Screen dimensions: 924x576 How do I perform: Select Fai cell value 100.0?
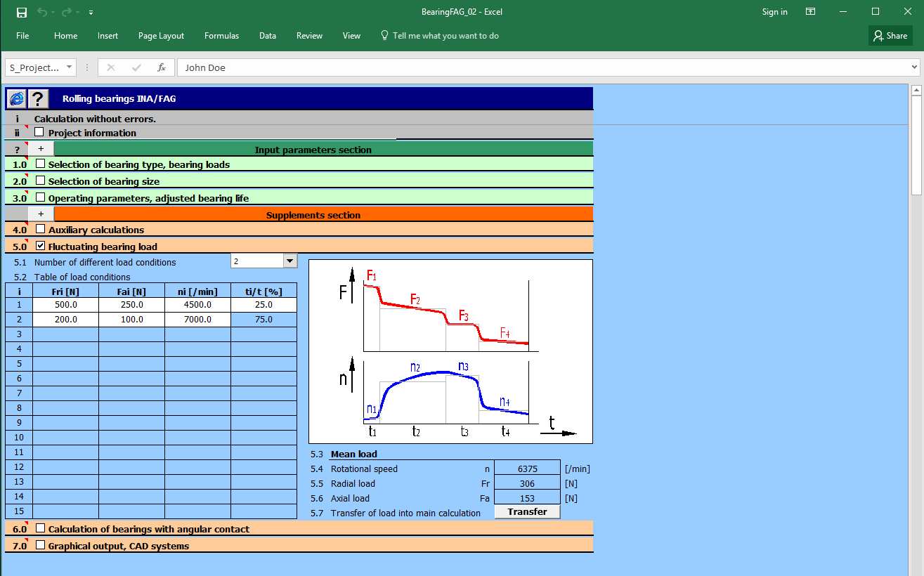[131, 320]
